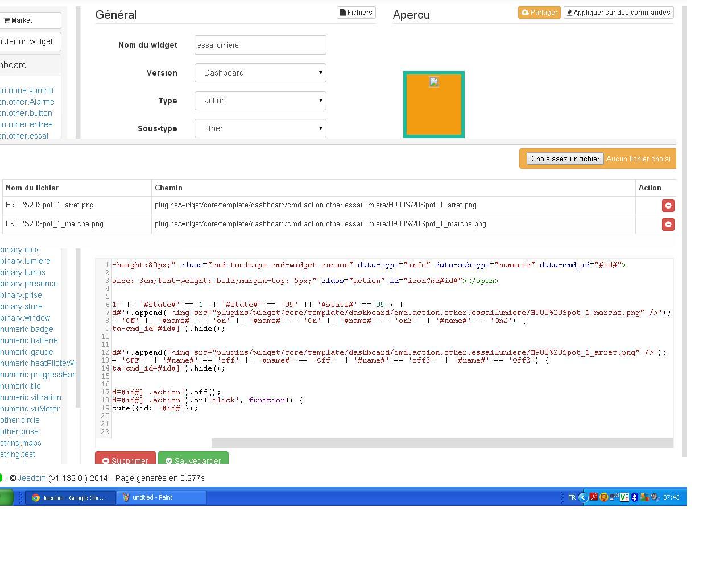Open the string.test widget
The height and width of the screenshot is (582, 728).
click(x=18, y=454)
